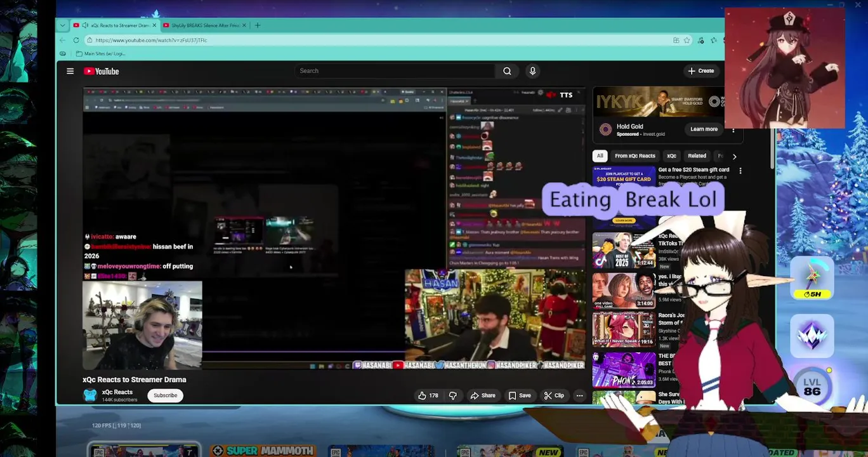Screen dimensions: 868x457
Task: Open the 3:14:00 full game video thumbnail
Action: coord(624,289)
